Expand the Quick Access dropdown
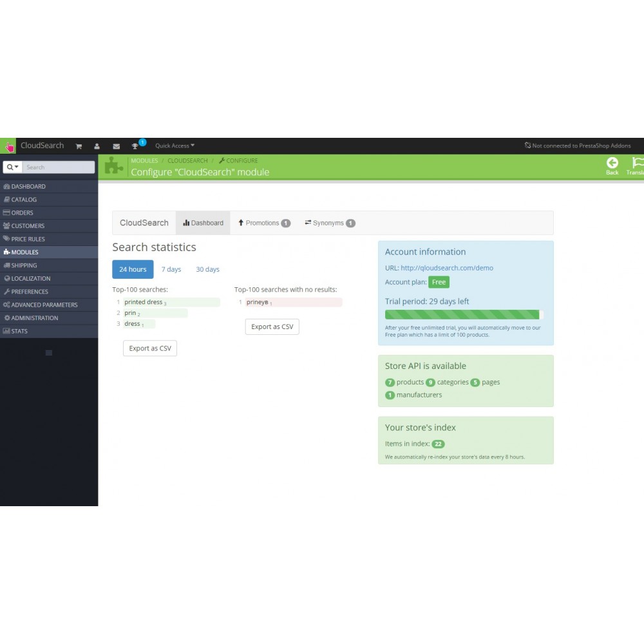The height and width of the screenshot is (644, 644). (175, 146)
